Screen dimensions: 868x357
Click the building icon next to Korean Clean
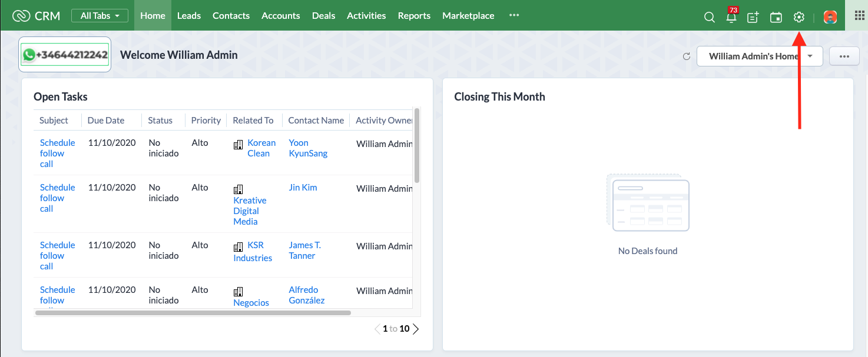pyautogui.click(x=238, y=145)
